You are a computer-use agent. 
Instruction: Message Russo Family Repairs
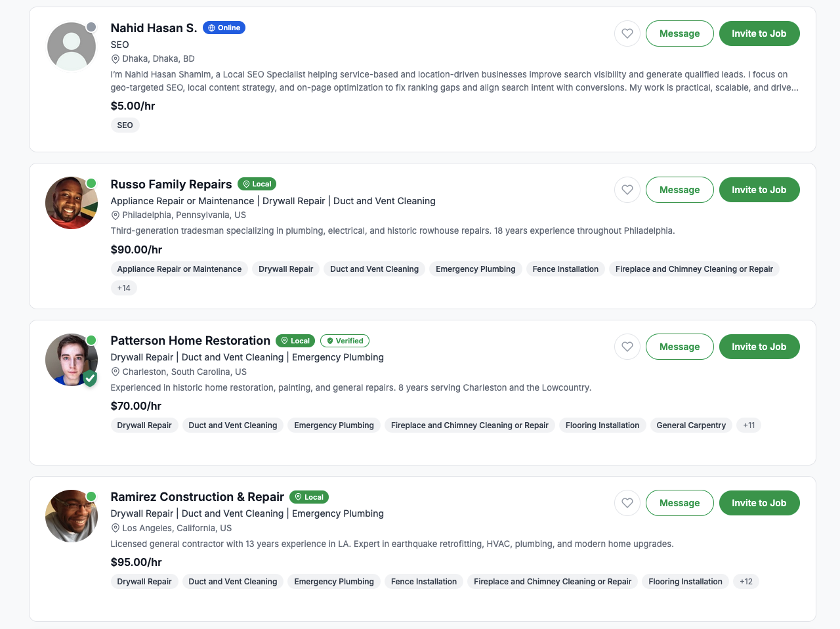coord(679,190)
